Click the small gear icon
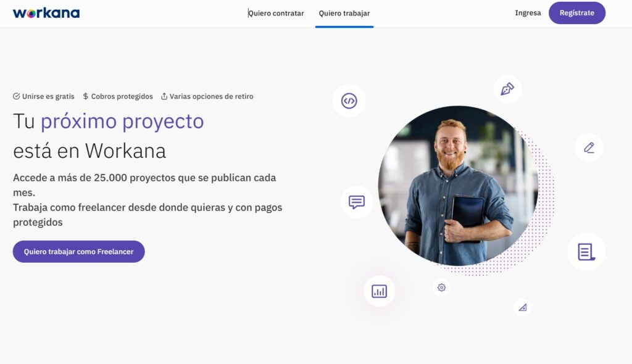The width and height of the screenshot is (632, 364). (x=442, y=287)
